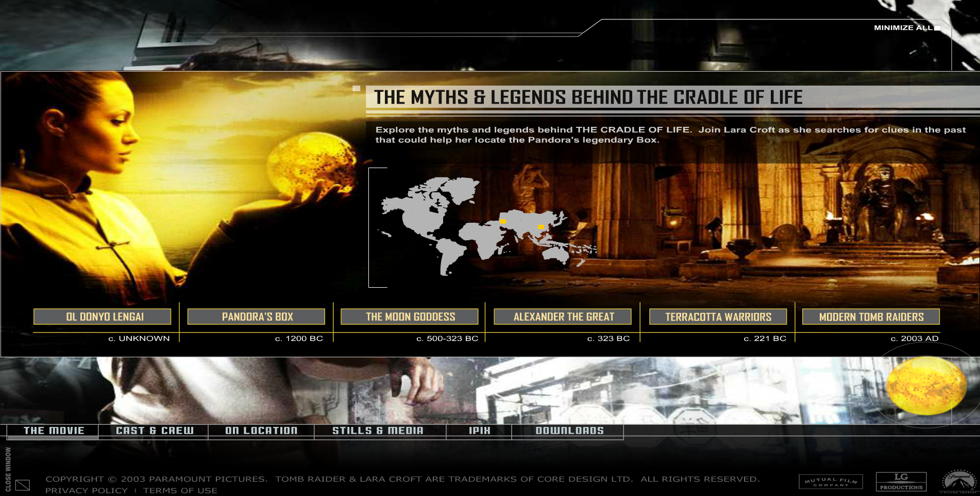Click the world map graphic

pyautogui.click(x=487, y=226)
